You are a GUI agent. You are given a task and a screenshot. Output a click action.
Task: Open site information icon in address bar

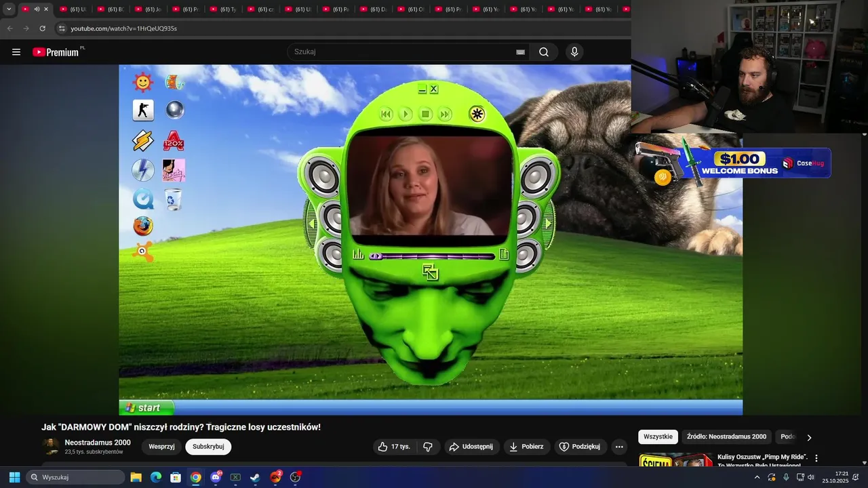62,28
